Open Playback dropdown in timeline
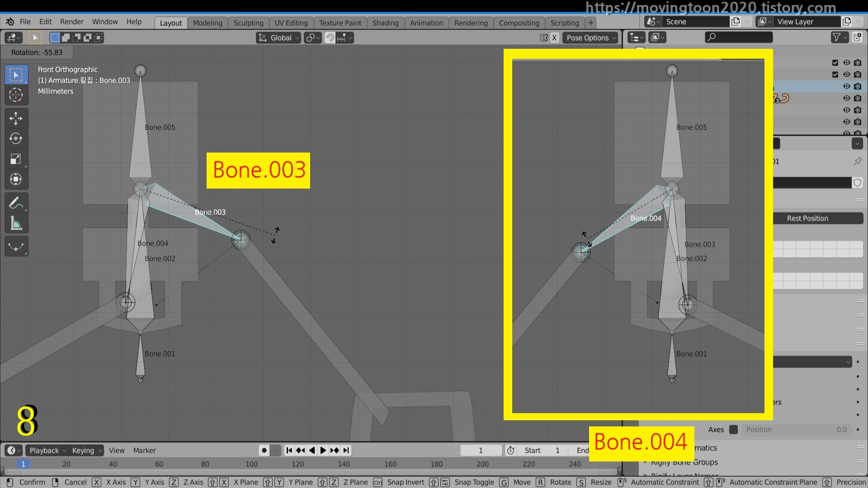 pos(47,450)
